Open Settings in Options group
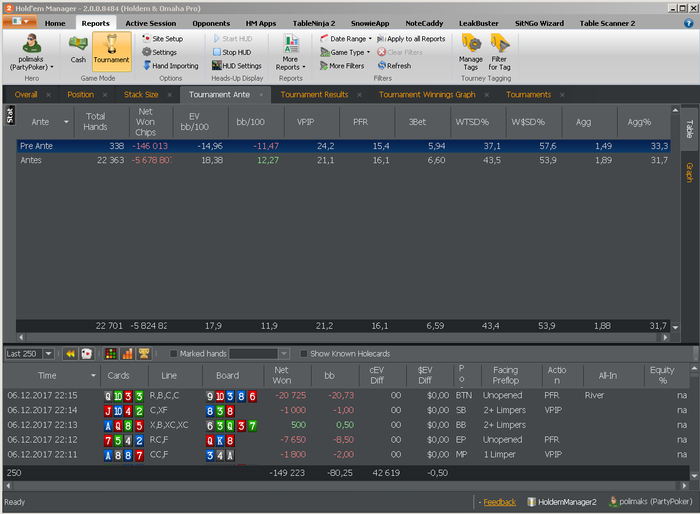Image resolution: width=700 pixels, height=514 pixels. point(159,52)
